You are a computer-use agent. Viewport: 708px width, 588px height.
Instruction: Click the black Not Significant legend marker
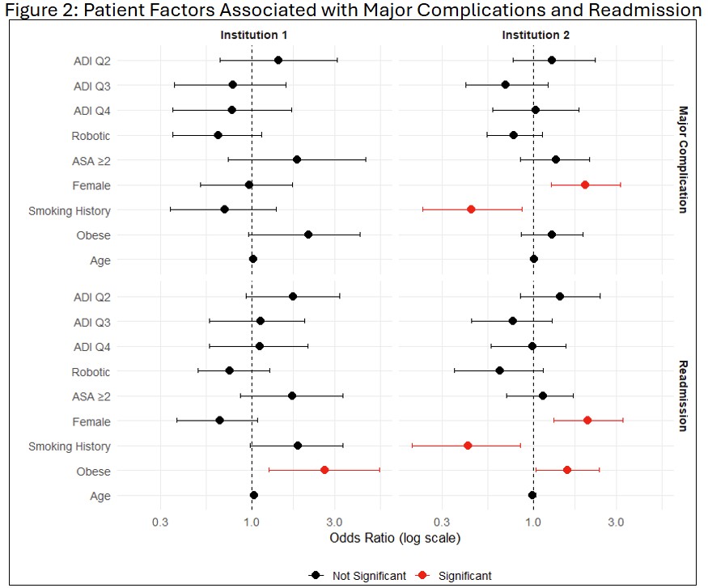[316, 575]
